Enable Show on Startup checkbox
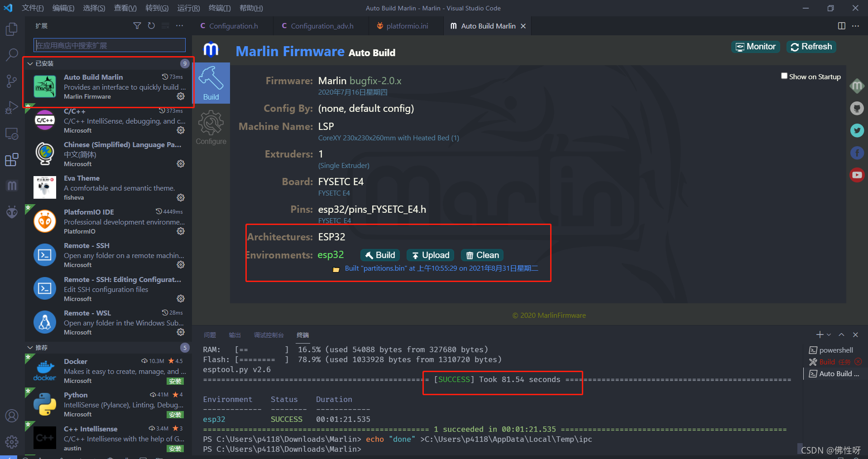 click(x=784, y=76)
